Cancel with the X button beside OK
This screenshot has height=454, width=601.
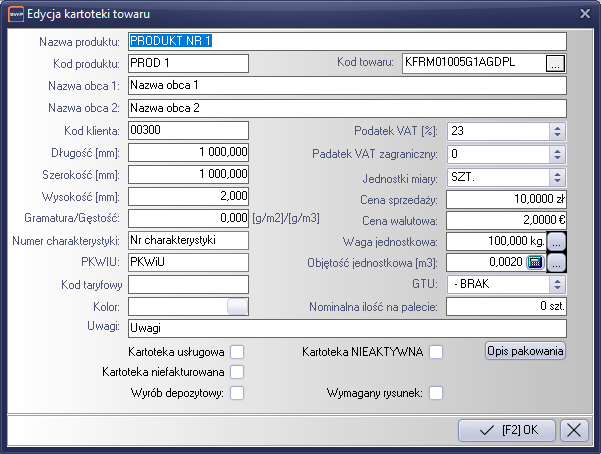[x=574, y=430]
